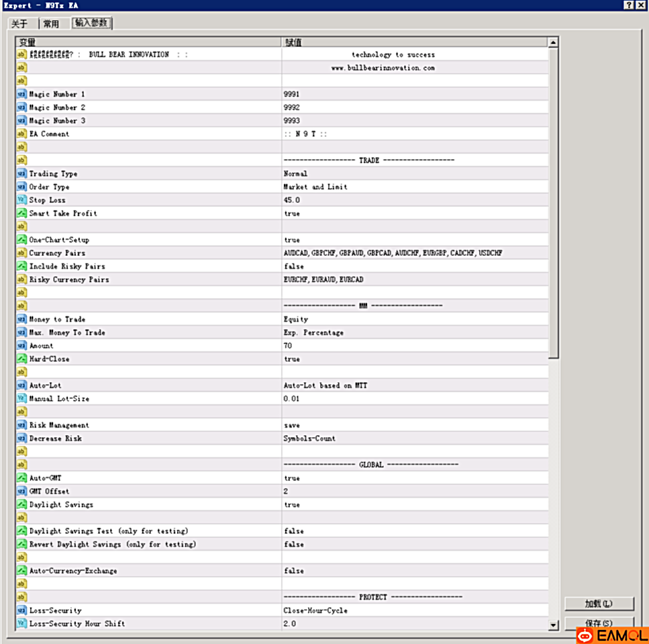Click the Loss-Security value Close-Hour-Cycle
The image size is (649, 644).
click(315, 610)
